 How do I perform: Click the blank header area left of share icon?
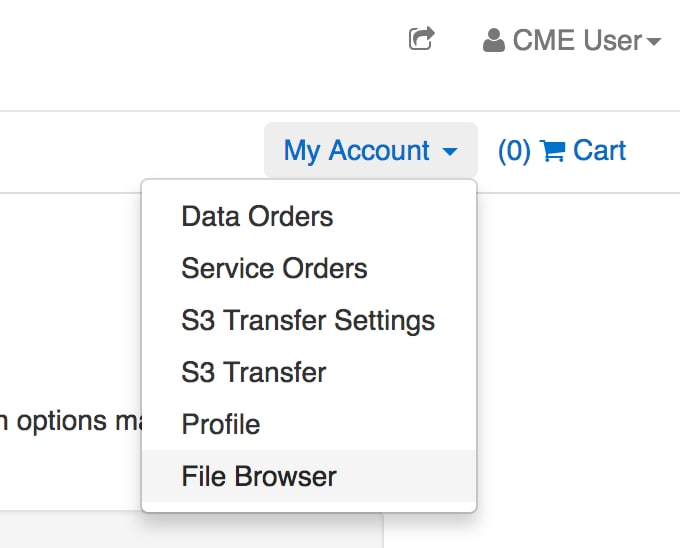coord(200,45)
